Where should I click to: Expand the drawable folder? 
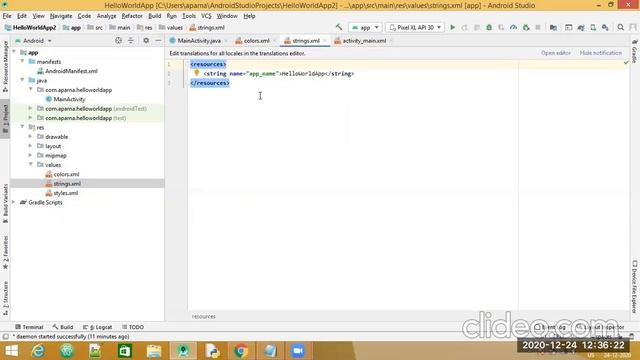click(31, 136)
